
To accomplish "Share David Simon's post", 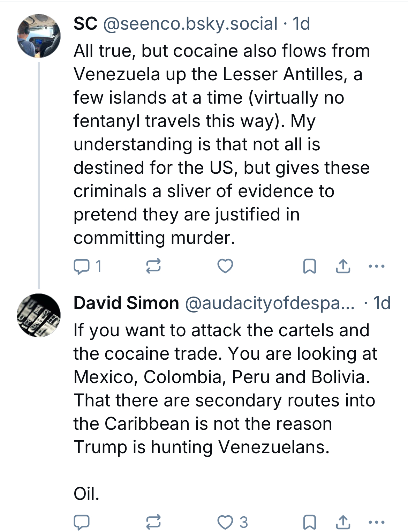I will click(x=343, y=522).
